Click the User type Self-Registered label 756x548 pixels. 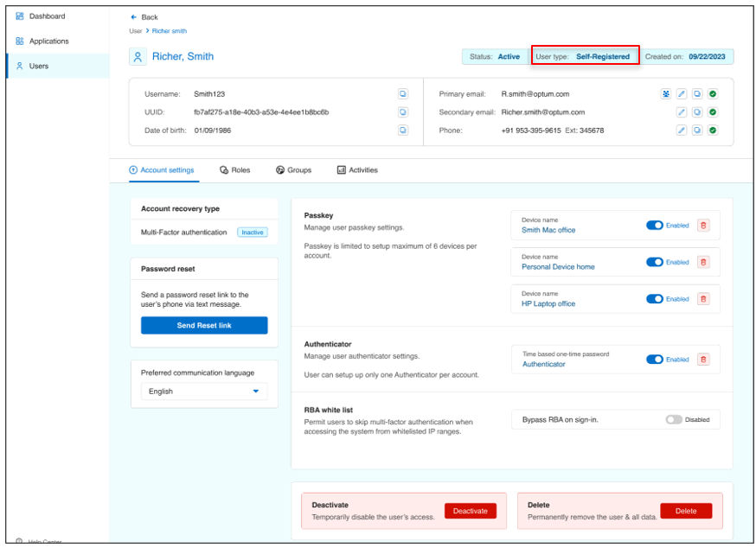tap(583, 57)
